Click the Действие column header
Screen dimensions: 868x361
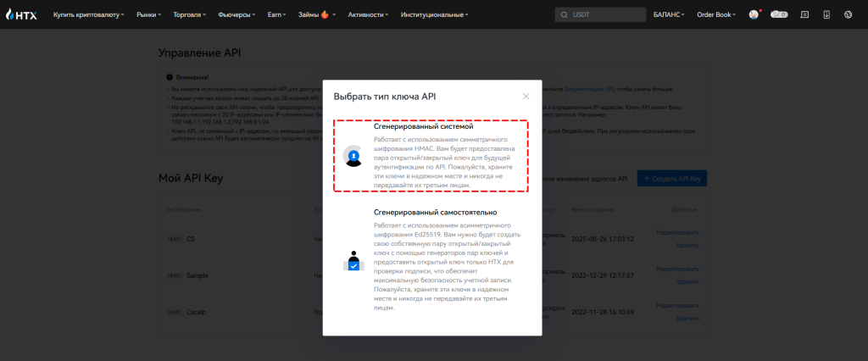(685, 210)
